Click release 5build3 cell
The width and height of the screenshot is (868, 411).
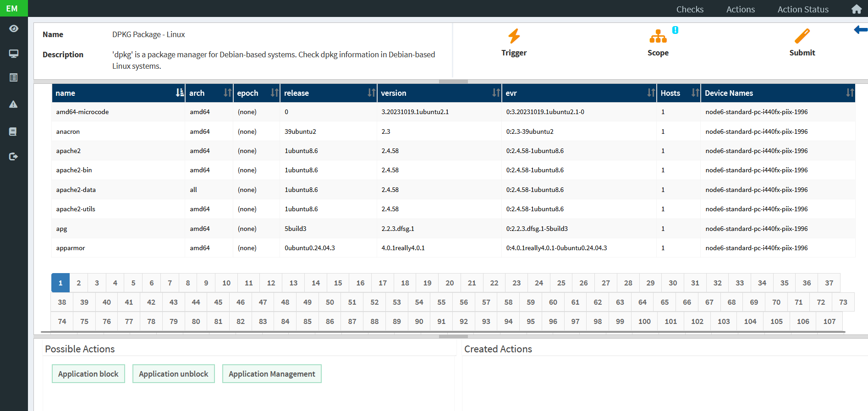pyautogui.click(x=296, y=229)
